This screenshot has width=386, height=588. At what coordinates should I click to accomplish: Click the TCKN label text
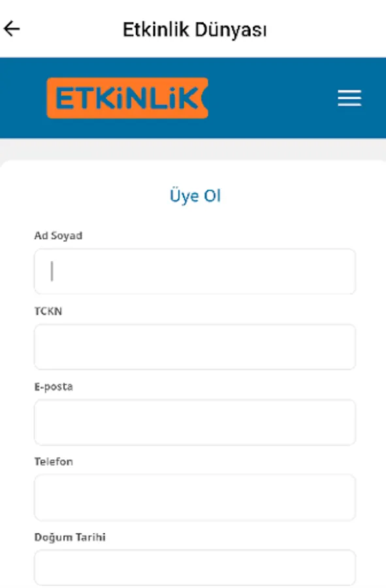point(48,311)
